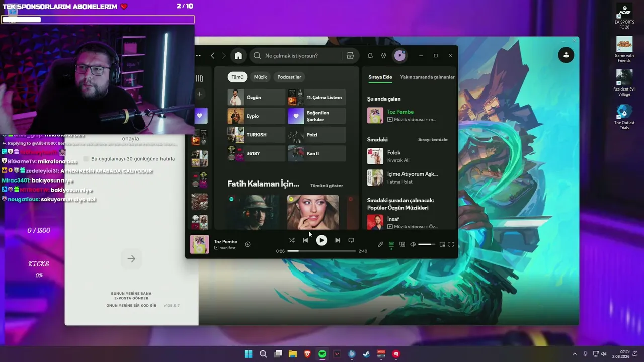This screenshot has width=644, height=362.
Task: Go back with Spotify's left arrow
Action: pyautogui.click(x=213, y=56)
